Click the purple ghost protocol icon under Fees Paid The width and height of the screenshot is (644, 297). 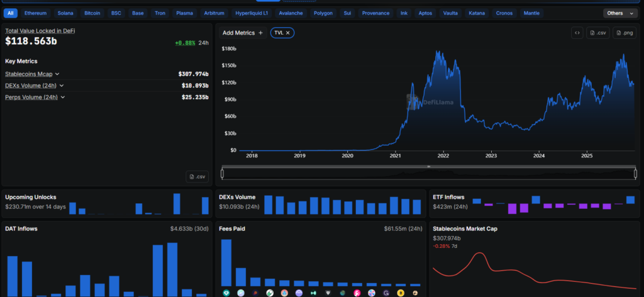click(x=299, y=293)
